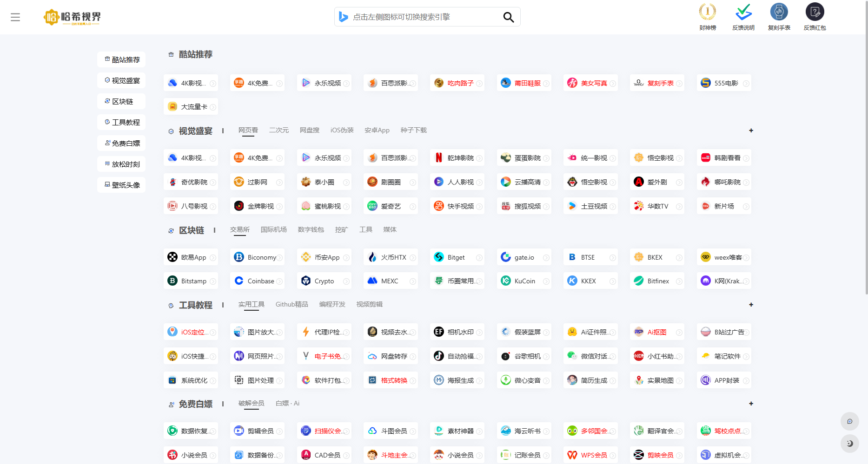
Task: Click the chat bubble floating icon
Action: [850, 421]
